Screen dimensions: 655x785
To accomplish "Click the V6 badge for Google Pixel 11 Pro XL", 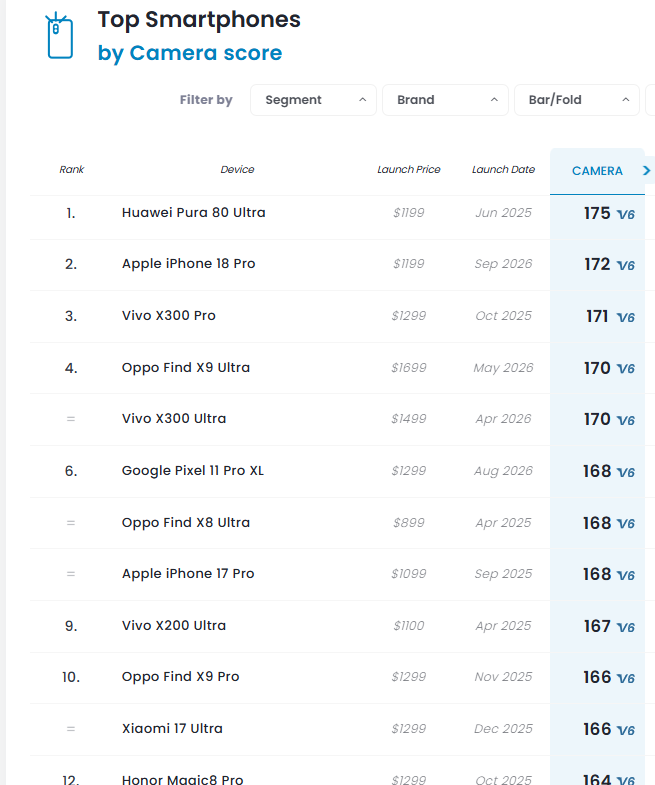I will (625, 472).
